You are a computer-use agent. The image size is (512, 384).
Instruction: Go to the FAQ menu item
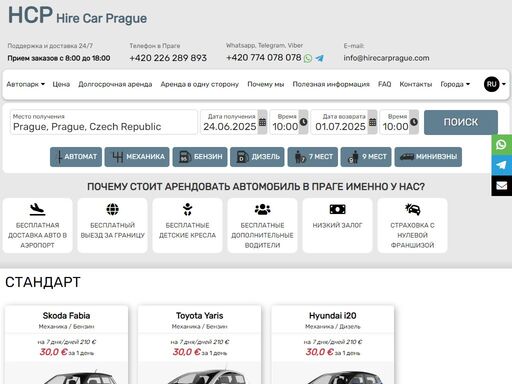[384, 84]
